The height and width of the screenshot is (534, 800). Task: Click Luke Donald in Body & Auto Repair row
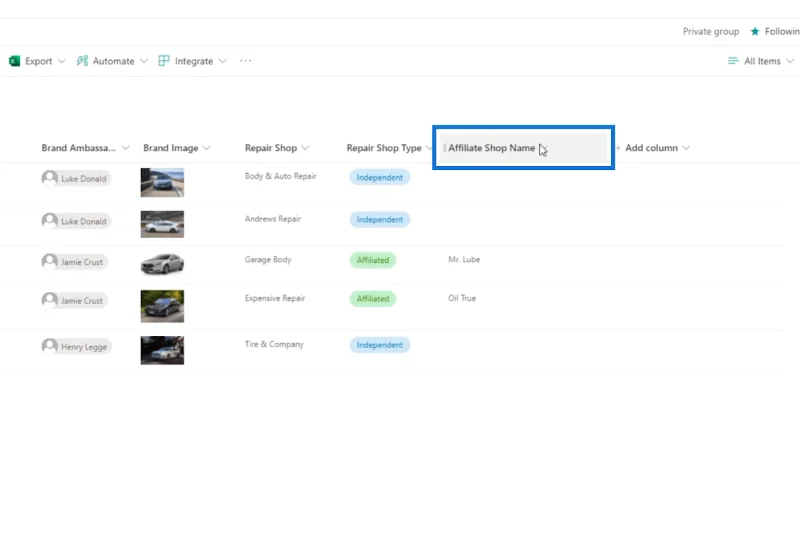tap(76, 179)
